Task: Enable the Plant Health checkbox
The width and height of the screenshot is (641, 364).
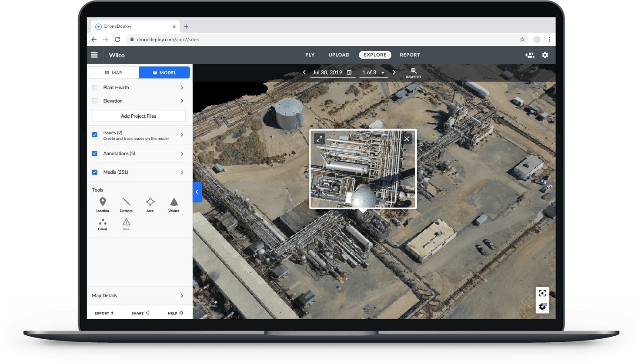Action: tap(95, 88)
